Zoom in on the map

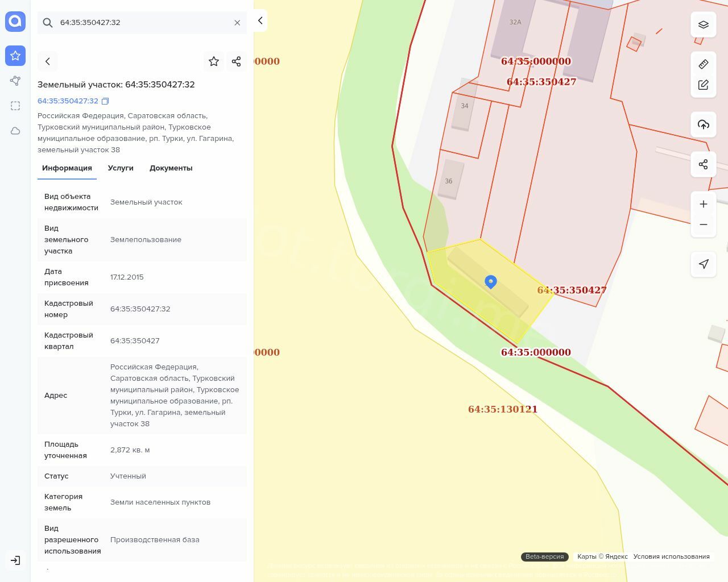point(704,204)
